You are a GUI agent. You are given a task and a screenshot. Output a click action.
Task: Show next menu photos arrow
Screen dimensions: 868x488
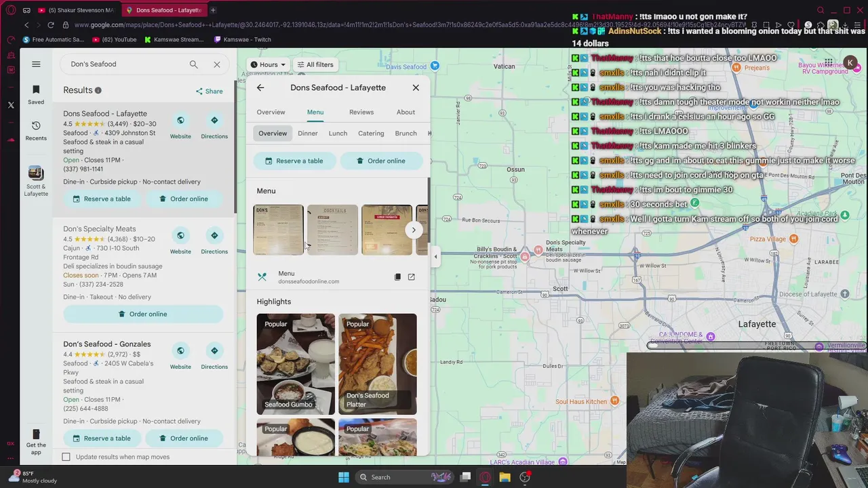[x=414, y=230]
